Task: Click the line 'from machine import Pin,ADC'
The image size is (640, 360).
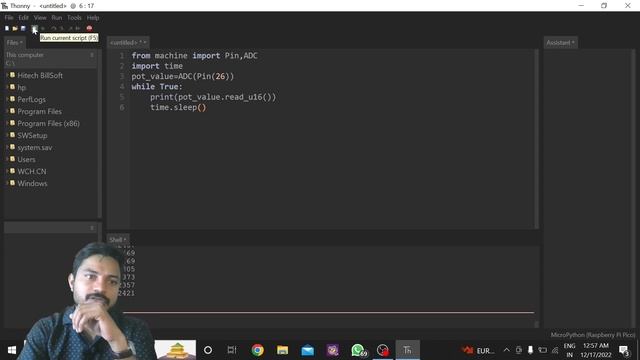Action: tap(194, 56)
